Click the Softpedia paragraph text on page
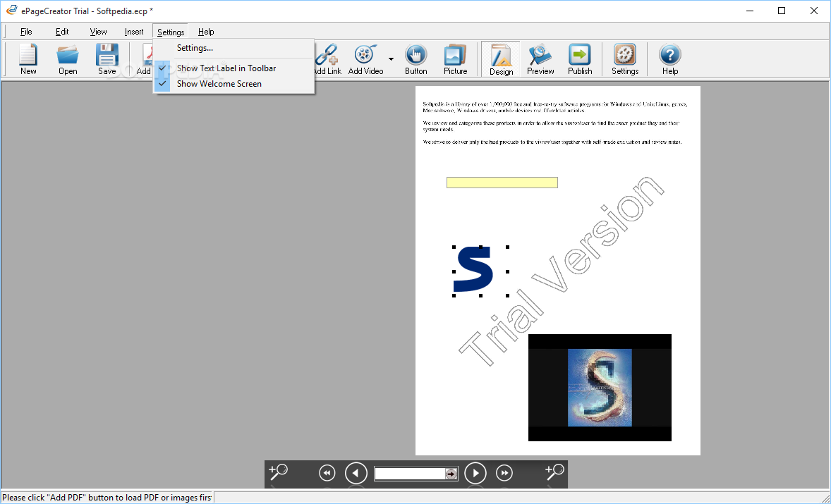The height and width of the screenshot is (504, 831). [x=555, y=123]
